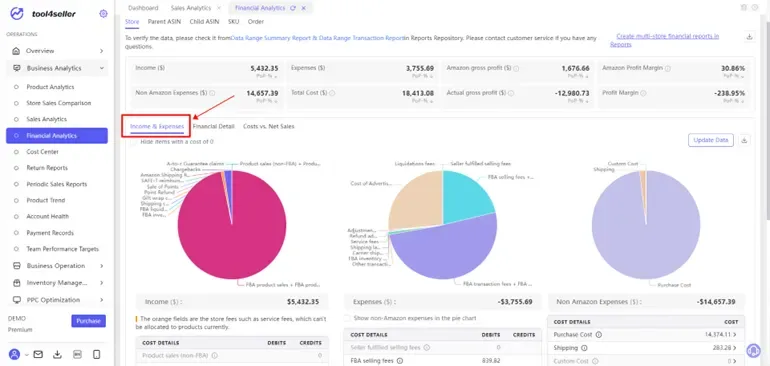Expand Business Operation menu

click(x=101, y=266)
